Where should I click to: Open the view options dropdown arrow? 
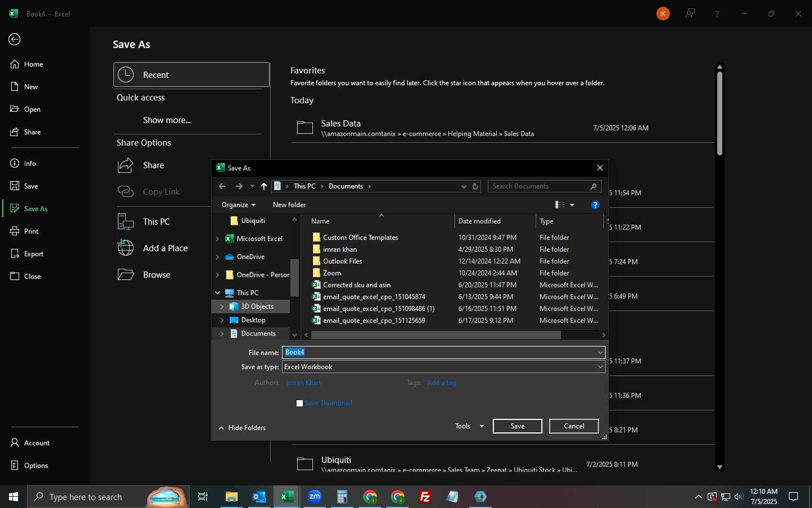point(572,205)
